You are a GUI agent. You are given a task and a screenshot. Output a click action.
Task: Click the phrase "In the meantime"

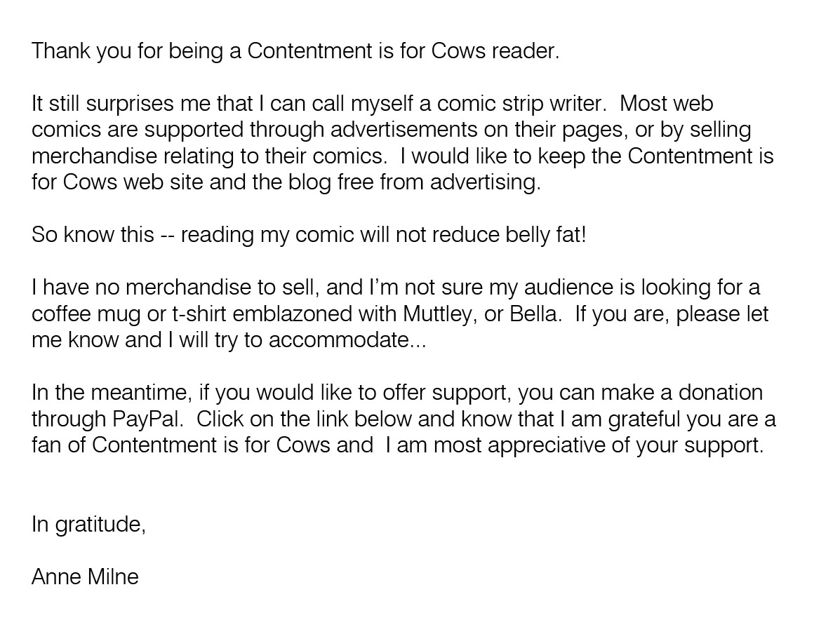[109, 393]
